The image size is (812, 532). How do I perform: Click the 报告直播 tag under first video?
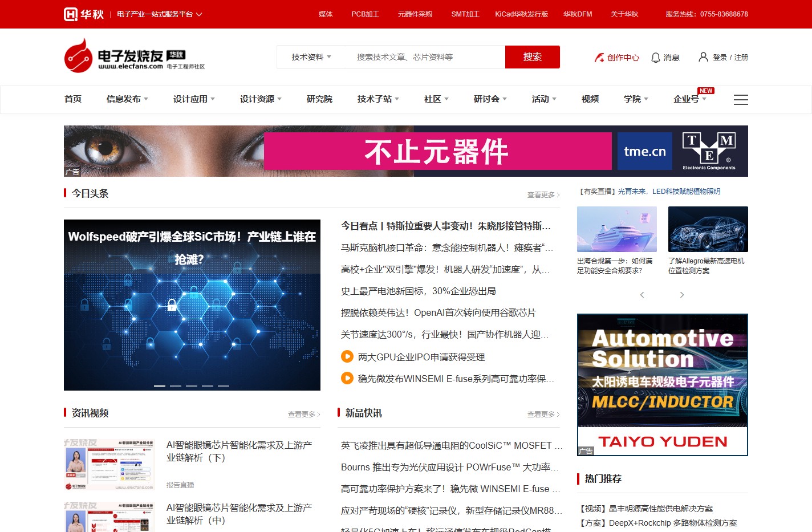tap(180, 485)
